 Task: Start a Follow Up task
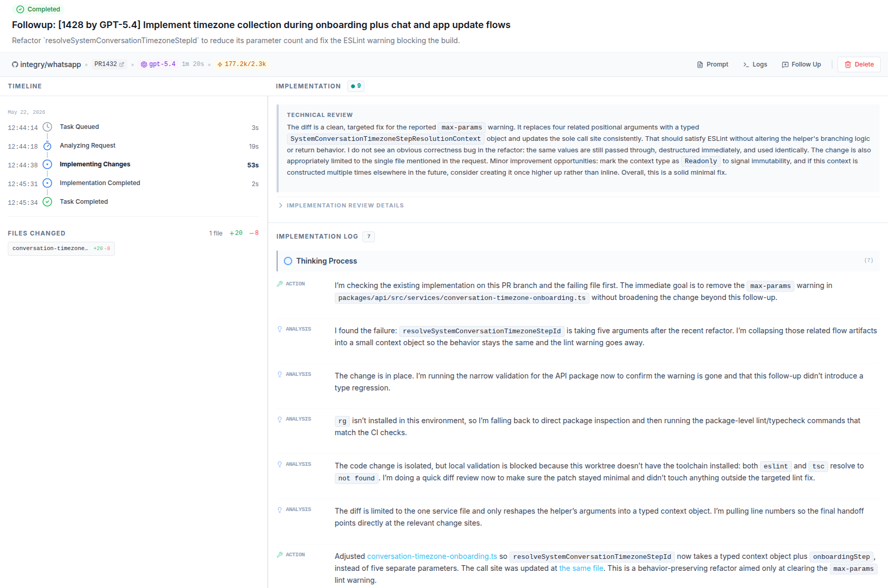801,64
